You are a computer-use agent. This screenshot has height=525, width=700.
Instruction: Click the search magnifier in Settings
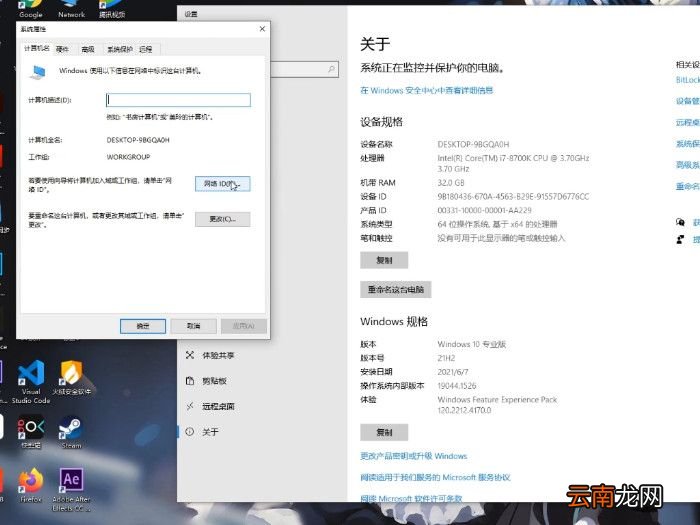pos(331,69)
